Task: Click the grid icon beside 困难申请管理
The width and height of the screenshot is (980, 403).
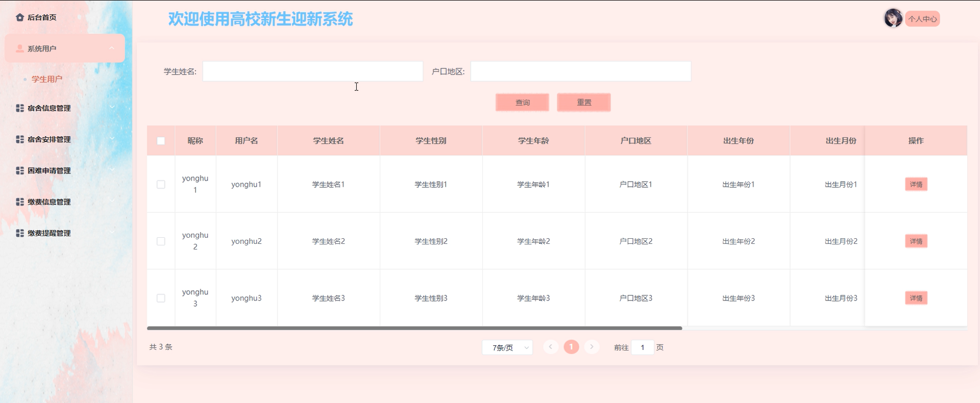Action: click(x=20, y=170)
